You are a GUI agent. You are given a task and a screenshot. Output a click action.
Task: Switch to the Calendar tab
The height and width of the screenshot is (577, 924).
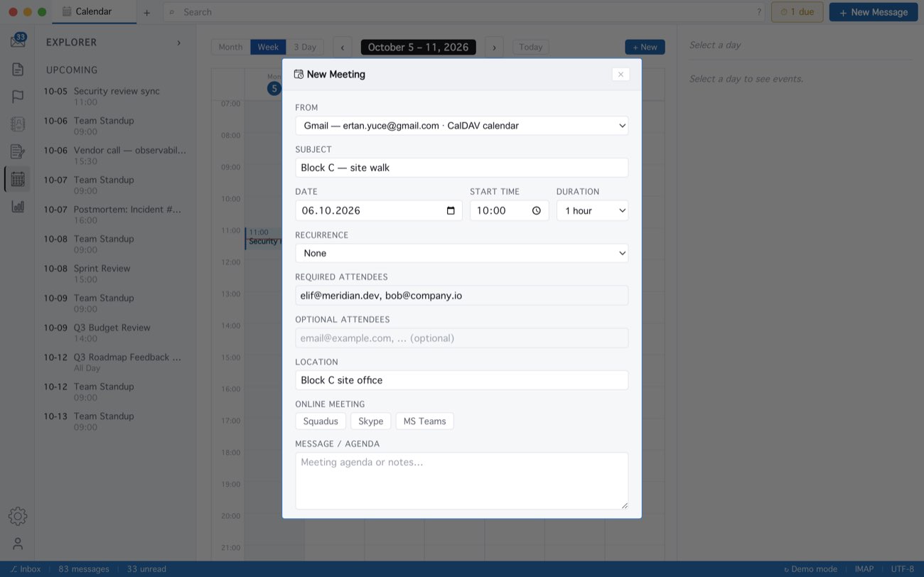click(x=94, y=11)
